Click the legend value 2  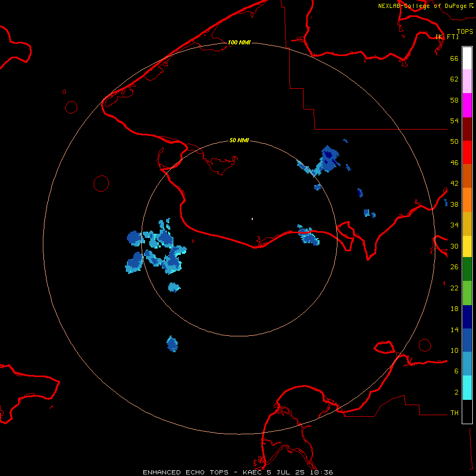click(x=456, y=392)
